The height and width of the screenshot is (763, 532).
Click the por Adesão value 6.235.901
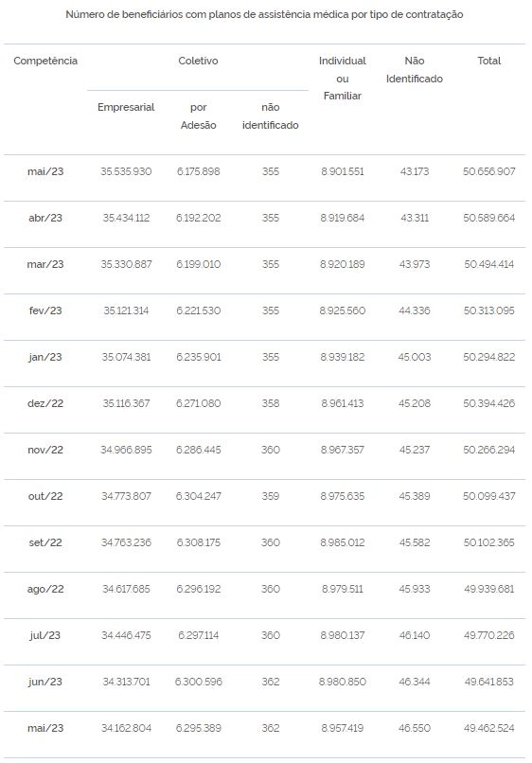pos(198,357)
